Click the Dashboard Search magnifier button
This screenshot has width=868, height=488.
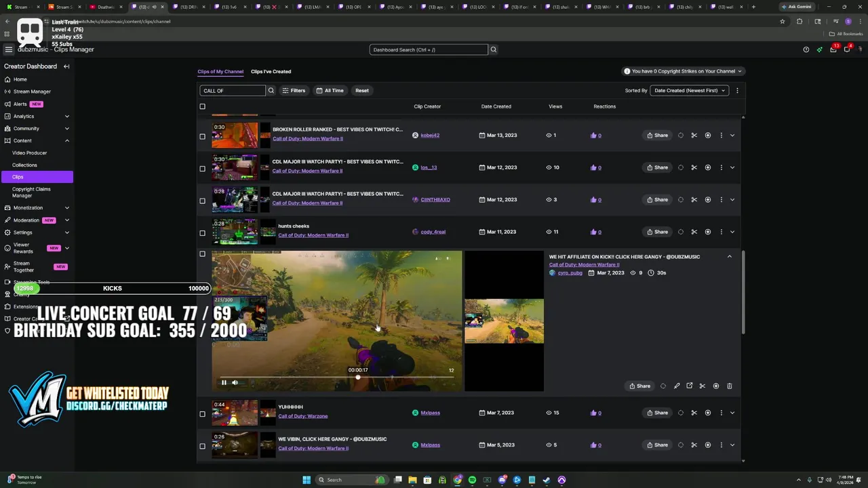[494, 49]
